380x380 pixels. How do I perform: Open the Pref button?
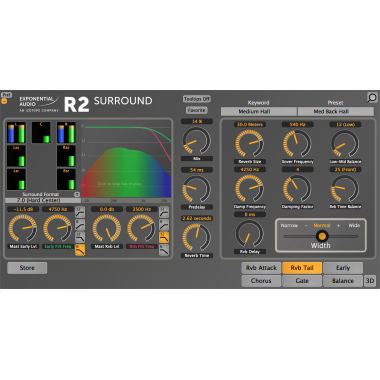[6, 95]
